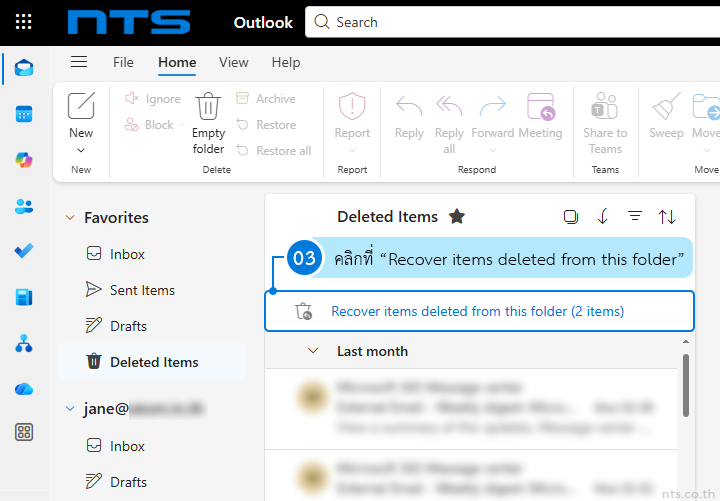
Task: Collapse the Favorites section
Action: 70,217
